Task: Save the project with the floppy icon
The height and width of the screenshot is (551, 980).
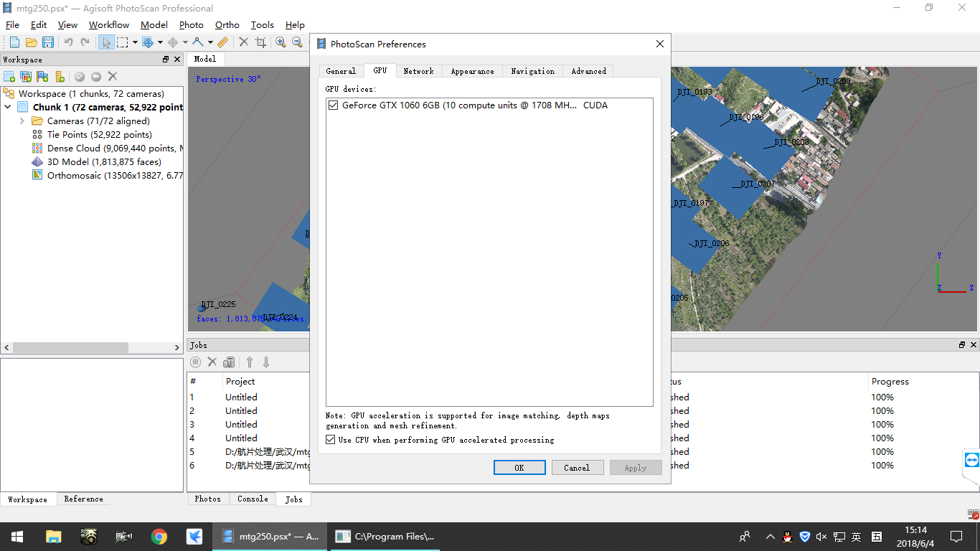Action: click(48, 42)
